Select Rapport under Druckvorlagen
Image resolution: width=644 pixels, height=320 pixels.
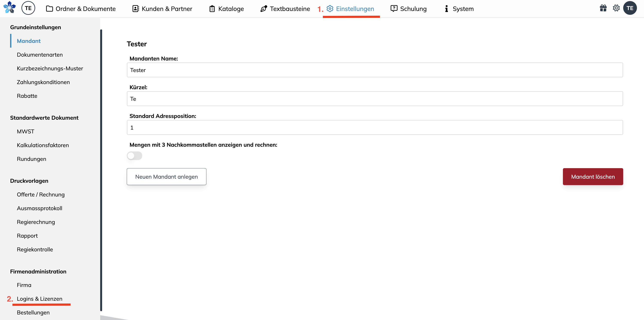click(27, 235)
